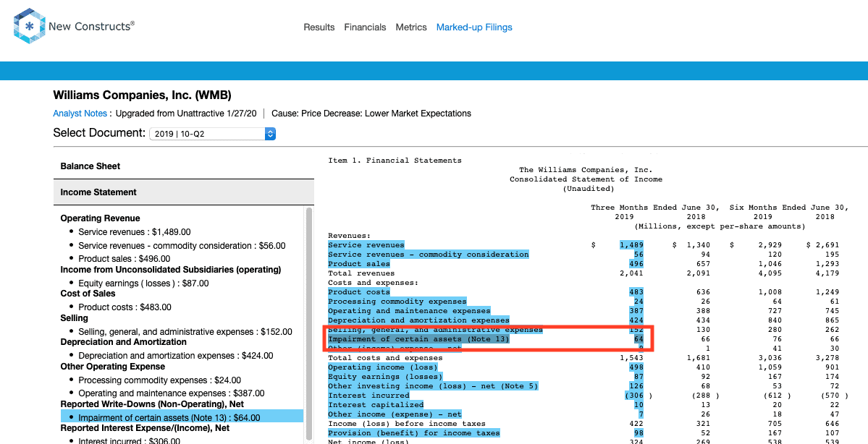Click Other investing income (loss) - net (Note 5)
The width and height of the screenshot is (868, 444).
tap(433, 386)
